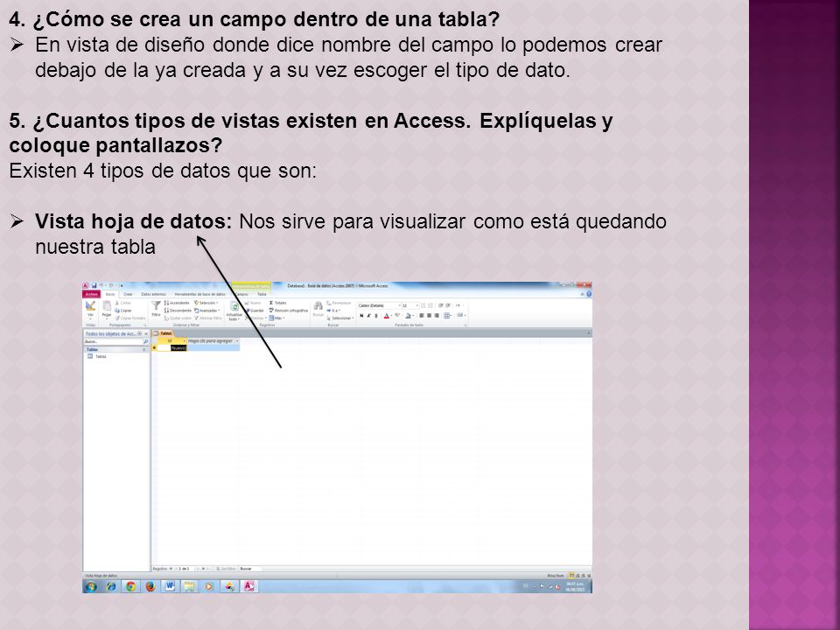Select the Tabla1 document tab
This screenshot has height=630, width=840.
click(164, 333)
